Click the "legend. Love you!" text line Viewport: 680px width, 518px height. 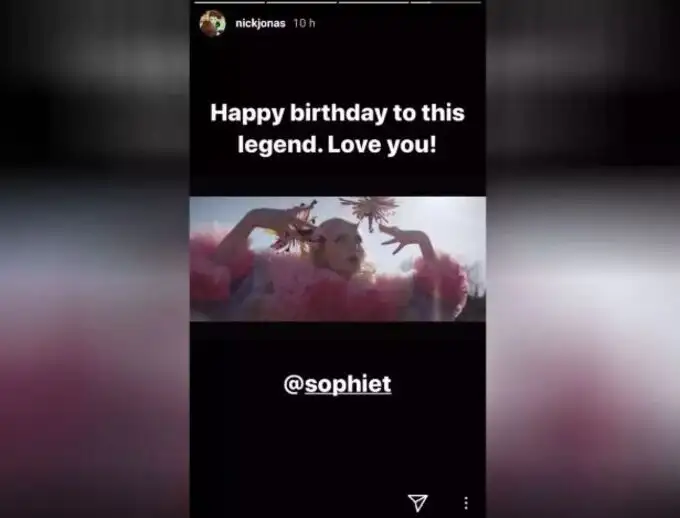(337, 145)
